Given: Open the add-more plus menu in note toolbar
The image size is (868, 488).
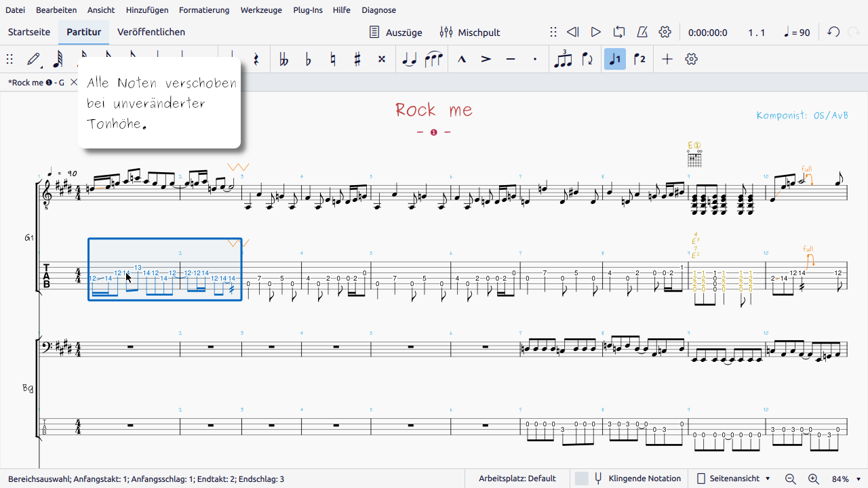Looking at the screenshot, I should [667, 59].
